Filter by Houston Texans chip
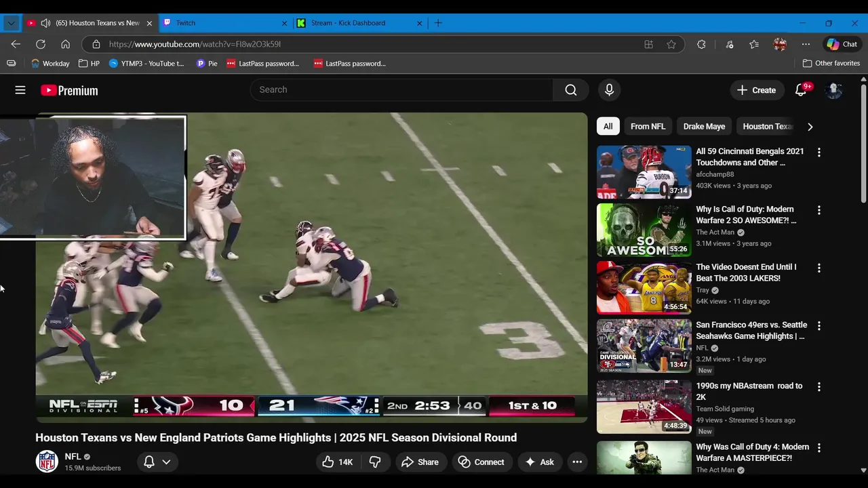 click(x=767, y=127)
